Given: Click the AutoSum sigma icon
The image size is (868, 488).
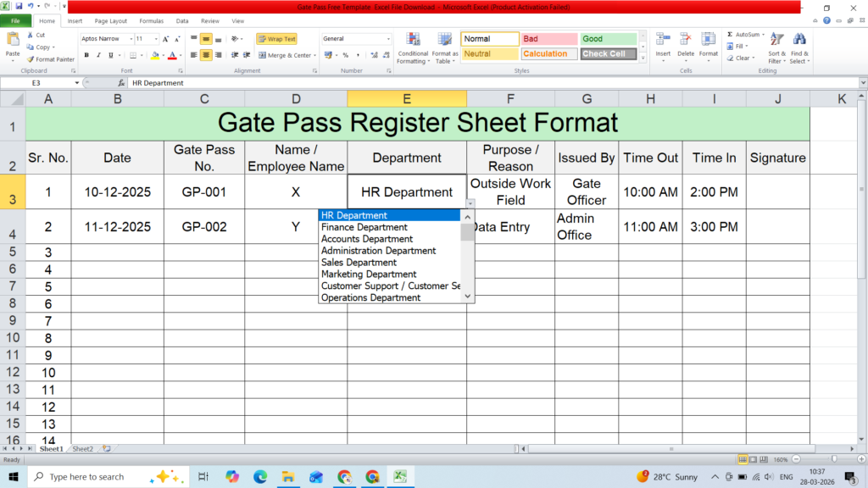Looking at the screenshot, I should [730, 34].
